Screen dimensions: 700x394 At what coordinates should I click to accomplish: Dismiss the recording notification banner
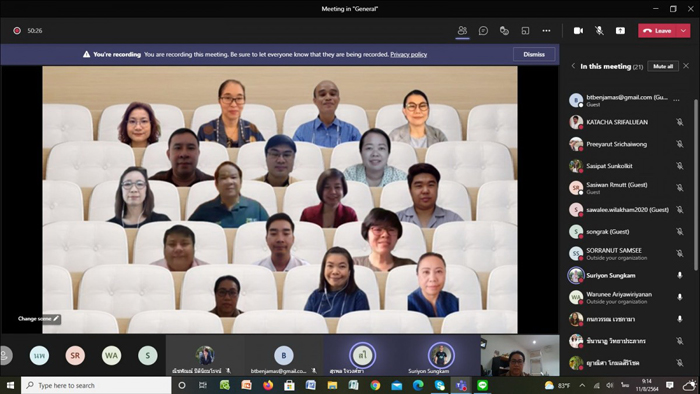[534, 54]
